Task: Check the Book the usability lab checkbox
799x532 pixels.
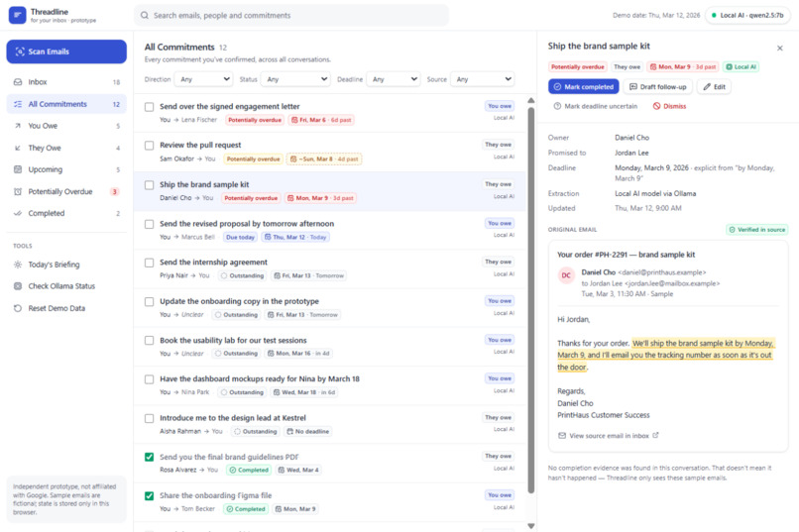Action: [x=150, y=340]
